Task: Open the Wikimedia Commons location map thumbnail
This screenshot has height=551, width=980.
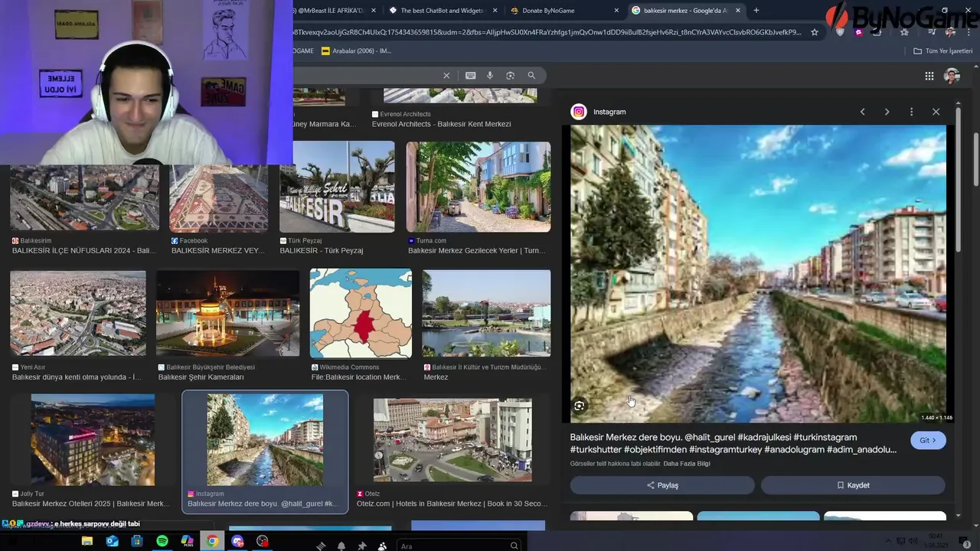Action: pos(361,313)
